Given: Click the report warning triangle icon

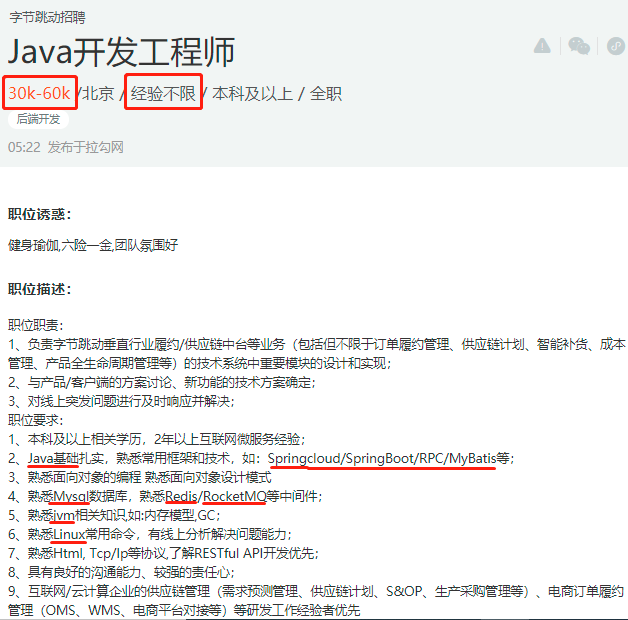Looking at the screenshot, I should coord(542,45).
